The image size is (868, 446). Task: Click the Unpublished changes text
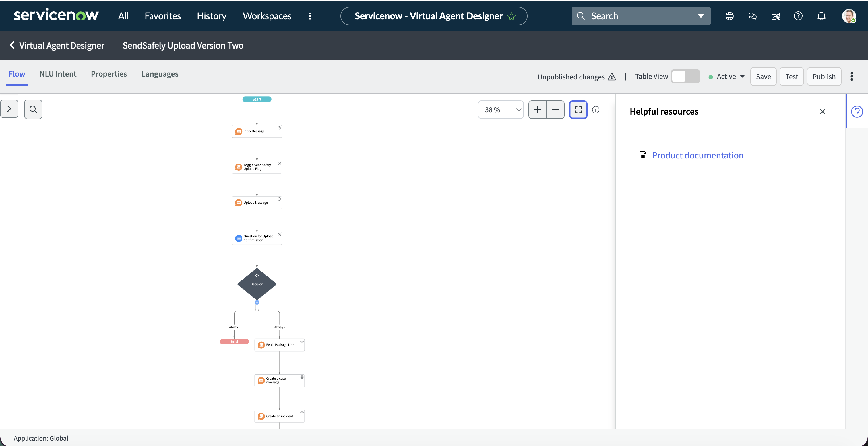coord(571,77)
